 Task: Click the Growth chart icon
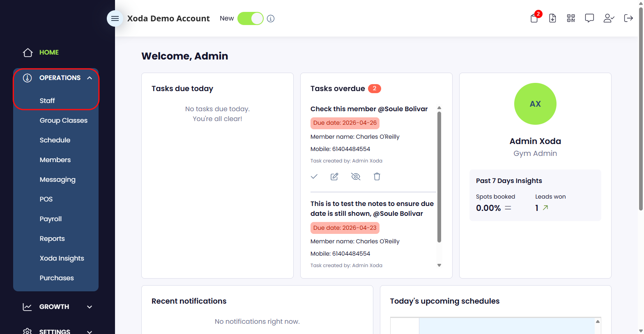point(27,307)
